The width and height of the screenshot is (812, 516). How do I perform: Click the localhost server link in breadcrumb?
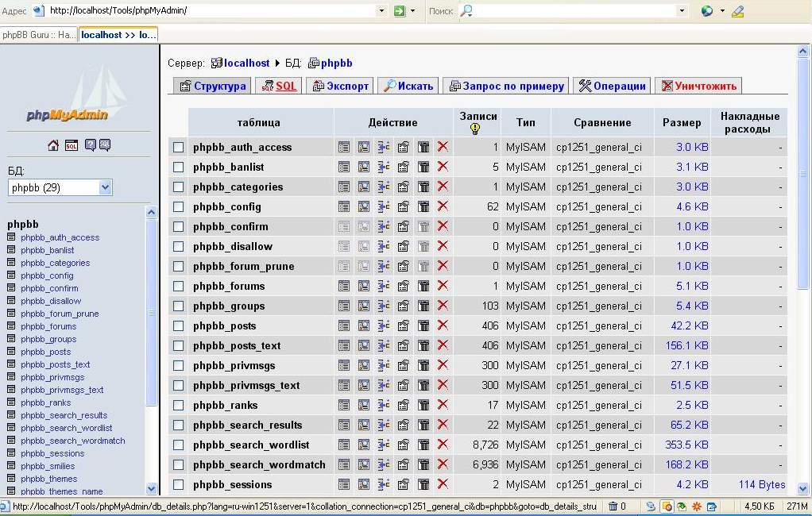pos(246,64)
